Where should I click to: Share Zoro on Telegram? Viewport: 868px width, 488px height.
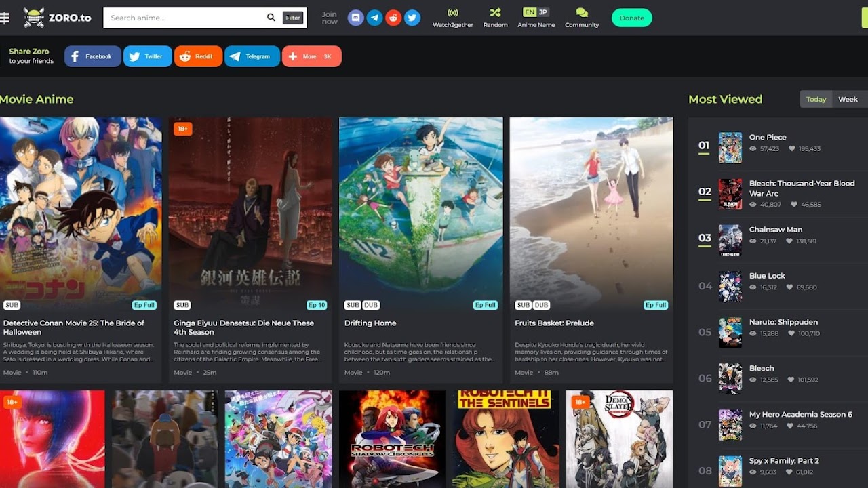pyautogui.click(x=252, y=56)
